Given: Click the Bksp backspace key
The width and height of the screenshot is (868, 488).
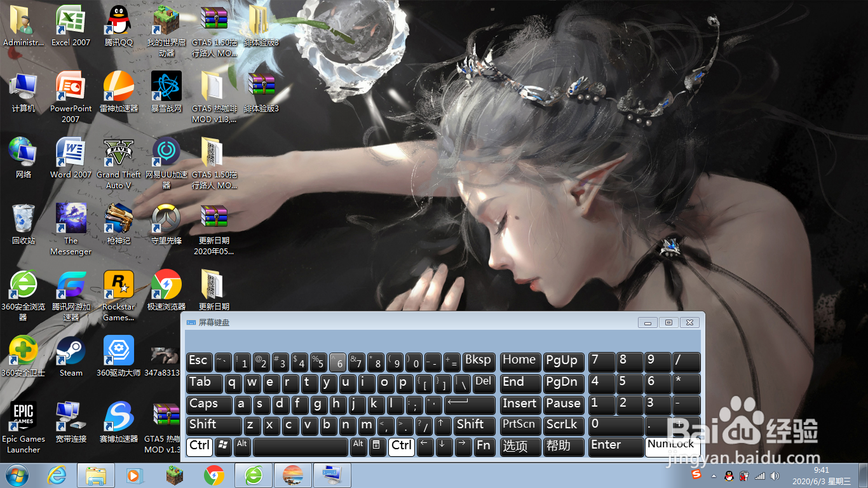Looking at the screenshot, I should coord(478,362).
